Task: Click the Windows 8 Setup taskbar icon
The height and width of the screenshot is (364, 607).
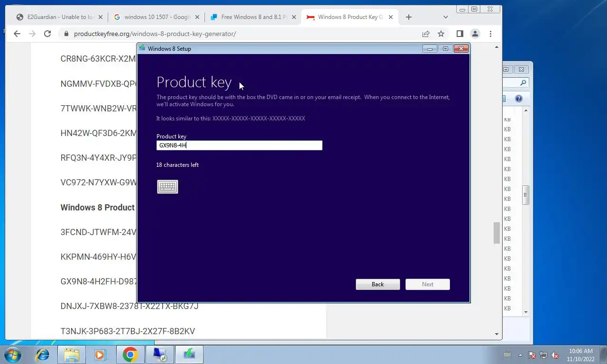Action: pyautogui.click(x=189, y=355)
